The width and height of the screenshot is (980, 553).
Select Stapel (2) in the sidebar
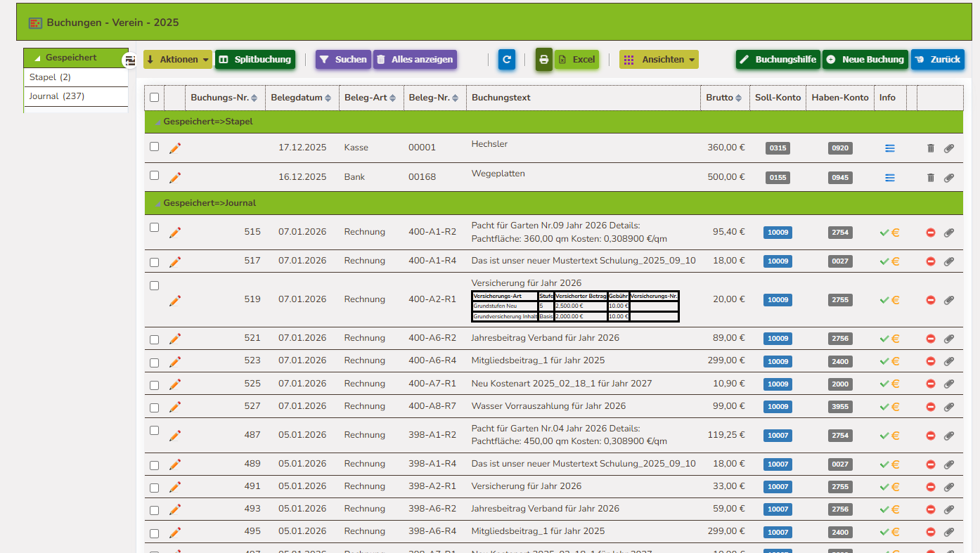coord(51,77)
